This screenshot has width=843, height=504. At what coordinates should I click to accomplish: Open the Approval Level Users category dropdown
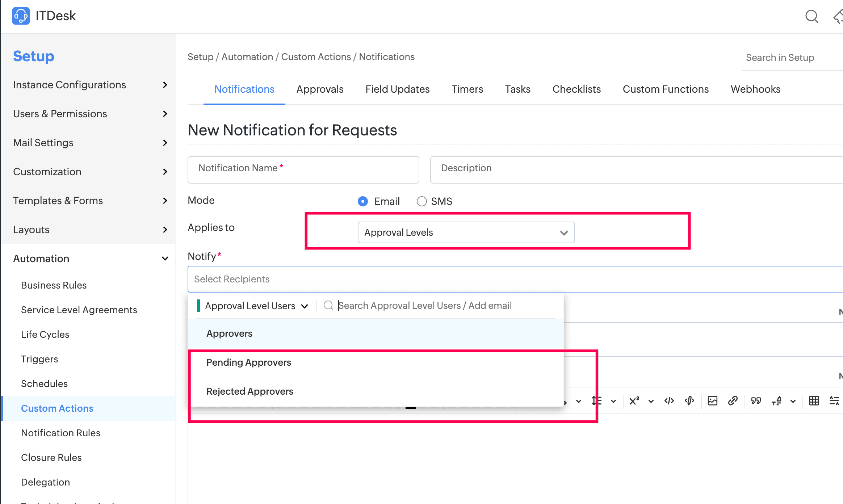point(256,306)
